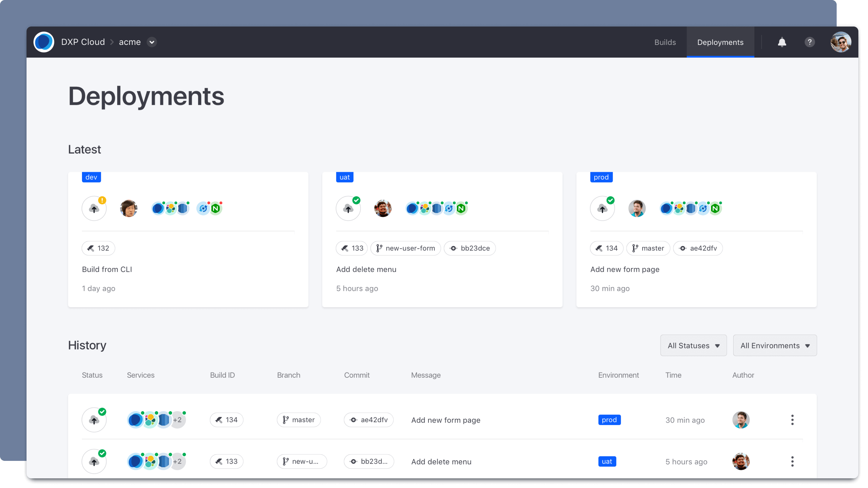Click the uat card author avatar

click(x=383, y=208)
